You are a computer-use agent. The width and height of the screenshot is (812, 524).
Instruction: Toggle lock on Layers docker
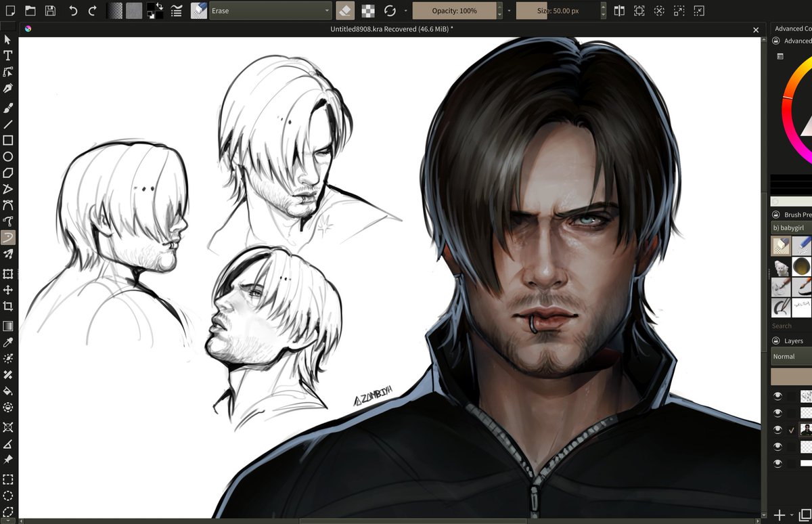776,341
